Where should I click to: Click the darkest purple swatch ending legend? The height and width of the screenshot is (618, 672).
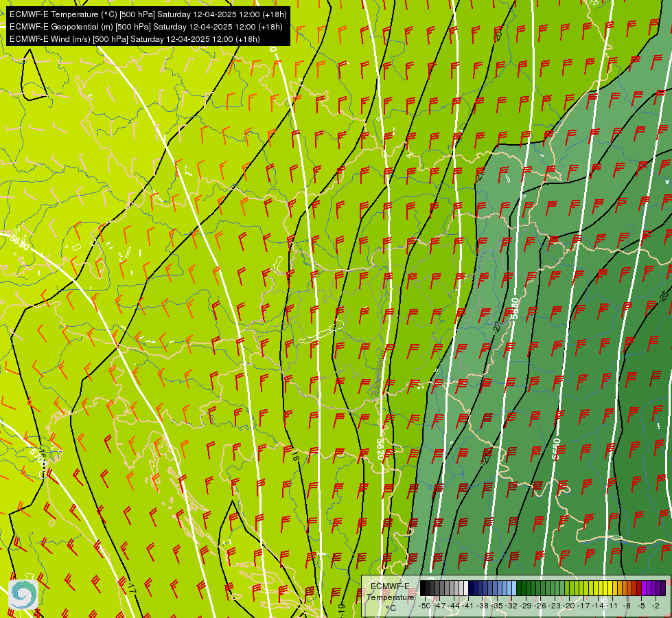click(663, 588)
